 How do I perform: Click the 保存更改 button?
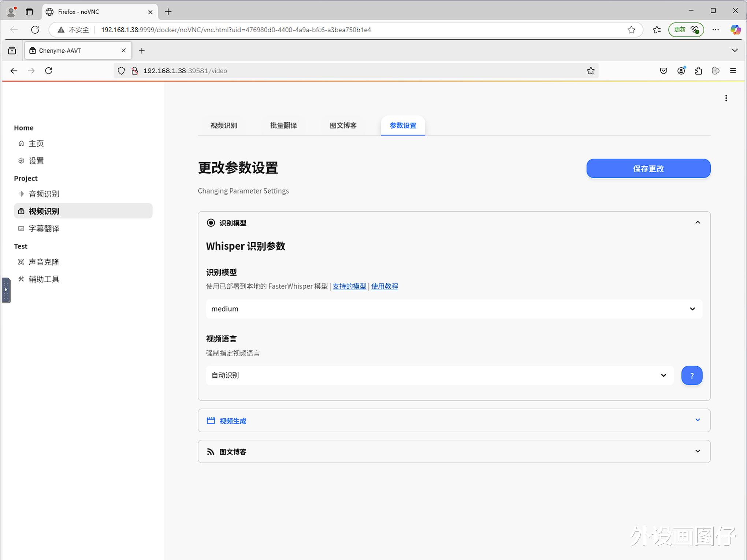648,169
